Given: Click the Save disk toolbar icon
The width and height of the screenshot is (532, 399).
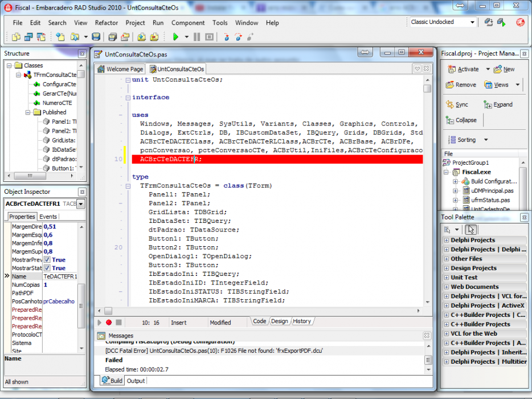Looking at the screenshot, I should click(x=96, y=36).
